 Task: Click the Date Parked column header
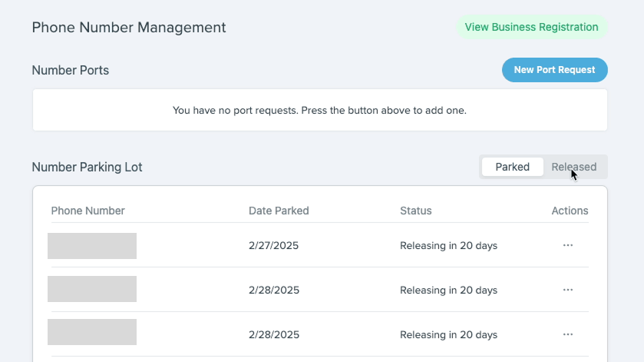(x=279, y=211)
